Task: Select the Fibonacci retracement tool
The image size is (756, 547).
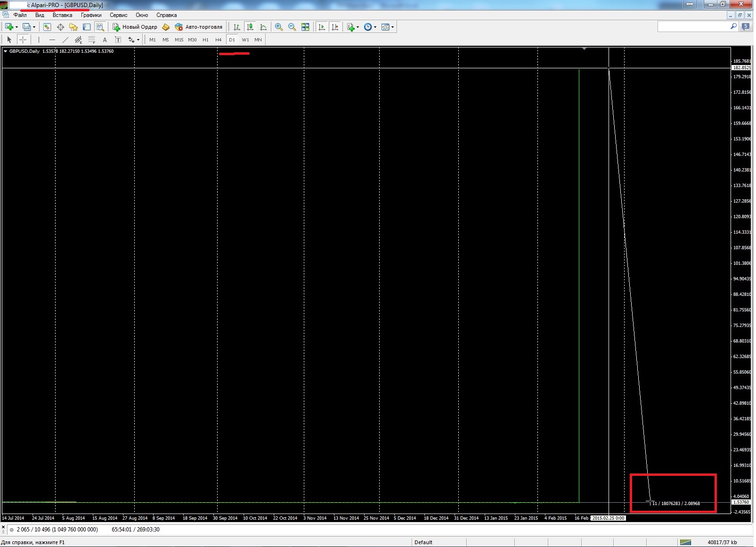Action: (x=92, y=40)
